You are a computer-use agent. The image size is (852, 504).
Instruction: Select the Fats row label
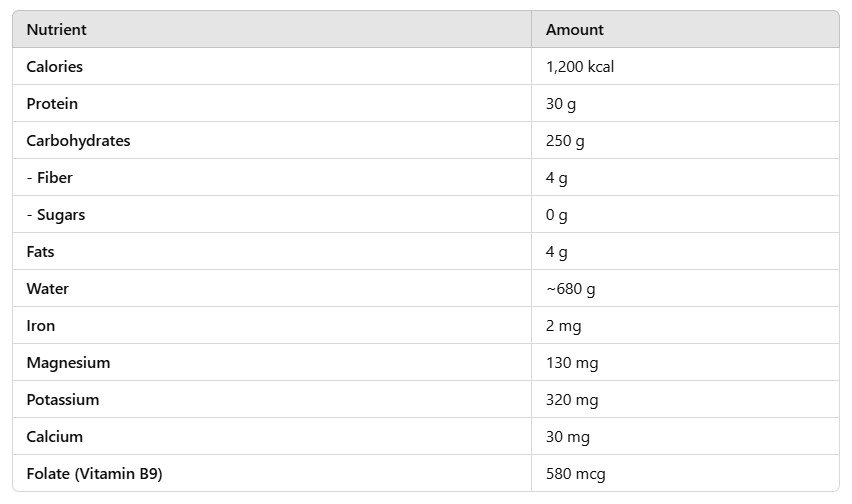pyautogui.click(x=40, y=251)
